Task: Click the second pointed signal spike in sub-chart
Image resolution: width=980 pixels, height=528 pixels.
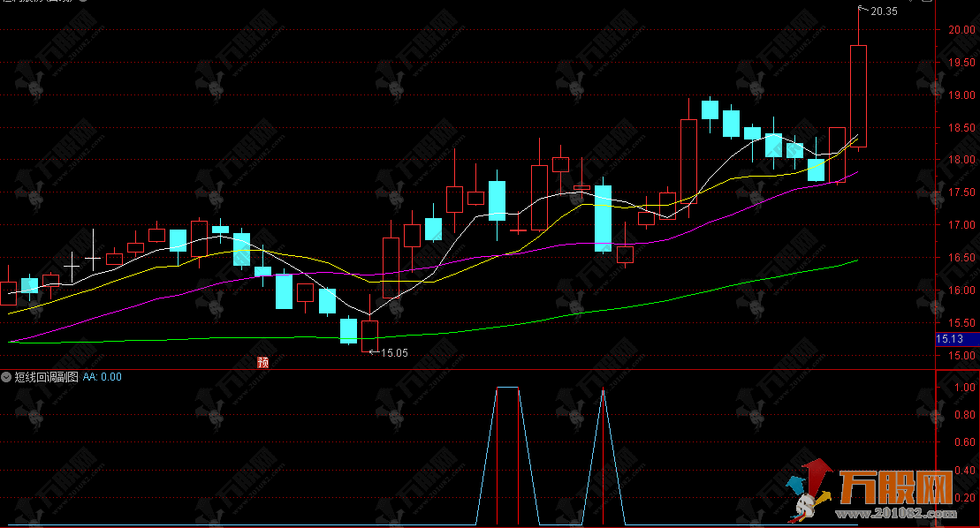Action: coord(603,393)
